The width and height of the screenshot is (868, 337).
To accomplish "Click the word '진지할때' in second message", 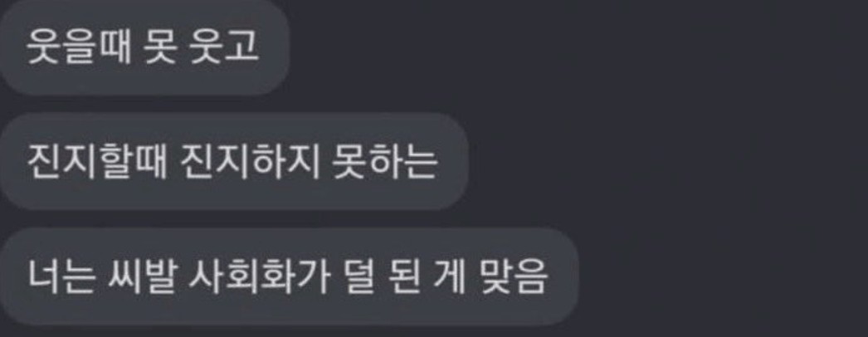I will point(97,162).
